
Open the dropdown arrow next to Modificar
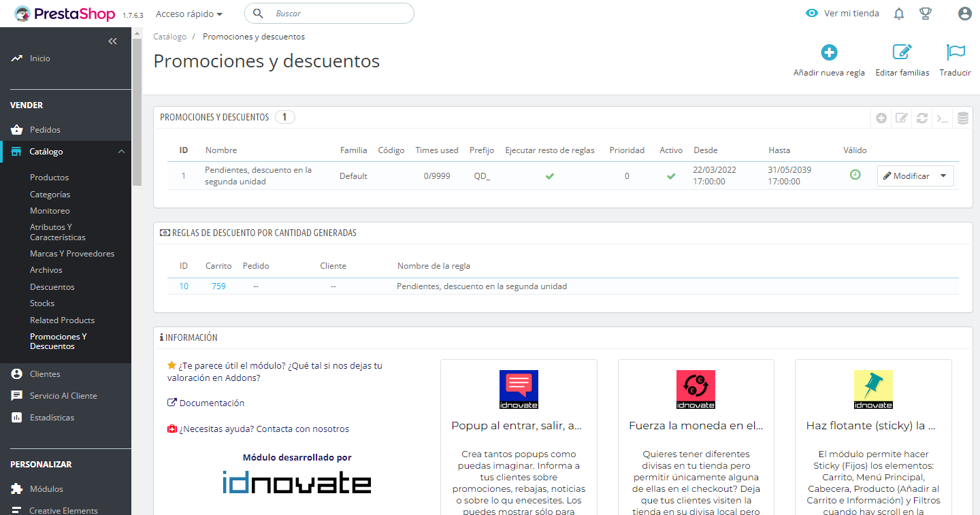943,176
